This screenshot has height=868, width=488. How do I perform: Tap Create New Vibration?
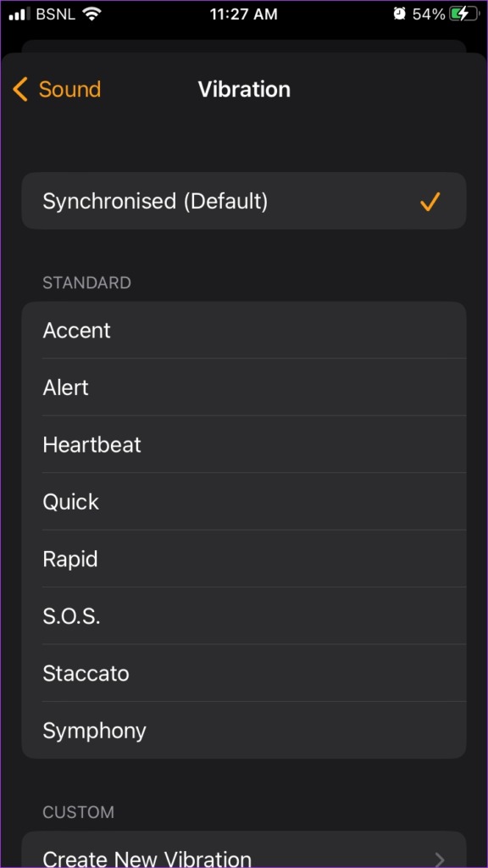pyautogui.click(x=244, y=849)
